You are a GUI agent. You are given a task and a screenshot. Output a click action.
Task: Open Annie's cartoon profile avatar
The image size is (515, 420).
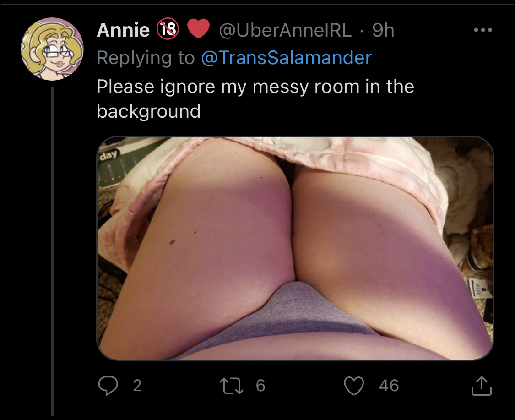point(52,49)
